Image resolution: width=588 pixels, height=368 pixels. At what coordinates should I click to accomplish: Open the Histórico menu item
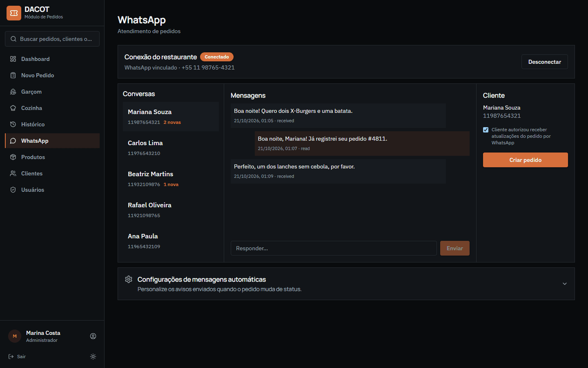pyautogui.click(x=52, y=124)
